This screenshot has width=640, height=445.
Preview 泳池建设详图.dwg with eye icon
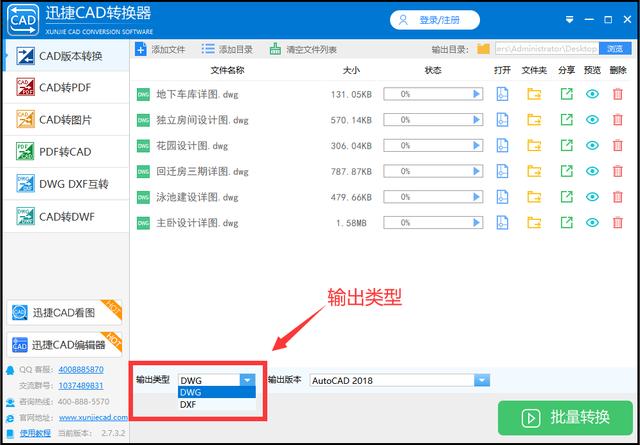tap(592, 197)
